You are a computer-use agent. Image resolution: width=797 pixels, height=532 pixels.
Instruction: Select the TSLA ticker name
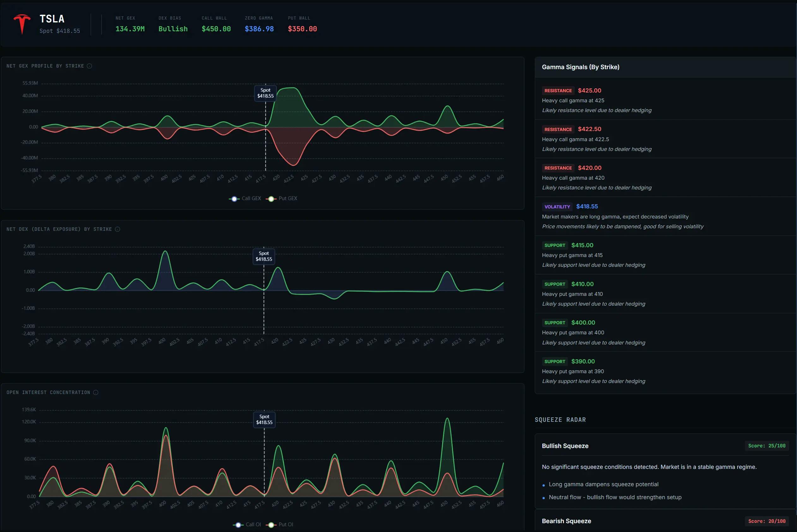(52, 19)
